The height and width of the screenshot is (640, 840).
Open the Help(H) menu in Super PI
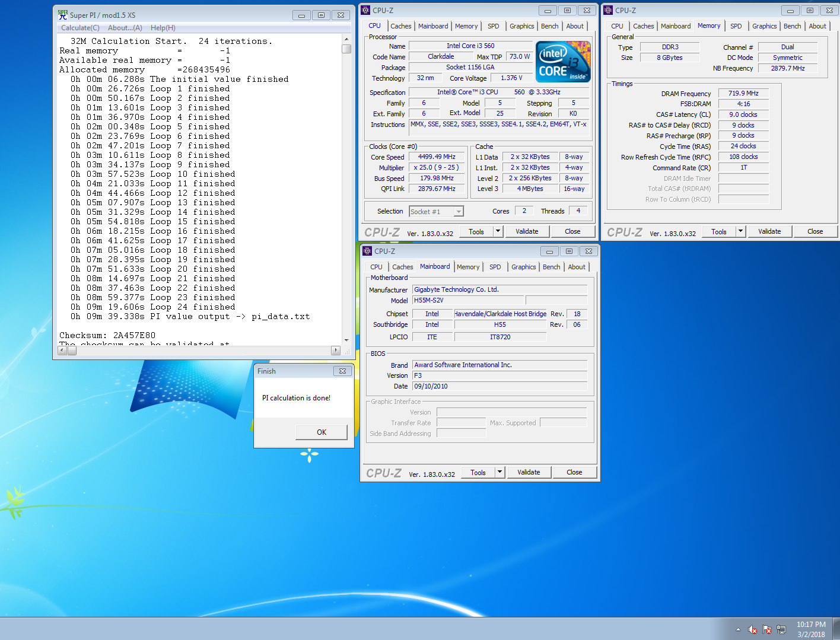click(x=163, y=28)
